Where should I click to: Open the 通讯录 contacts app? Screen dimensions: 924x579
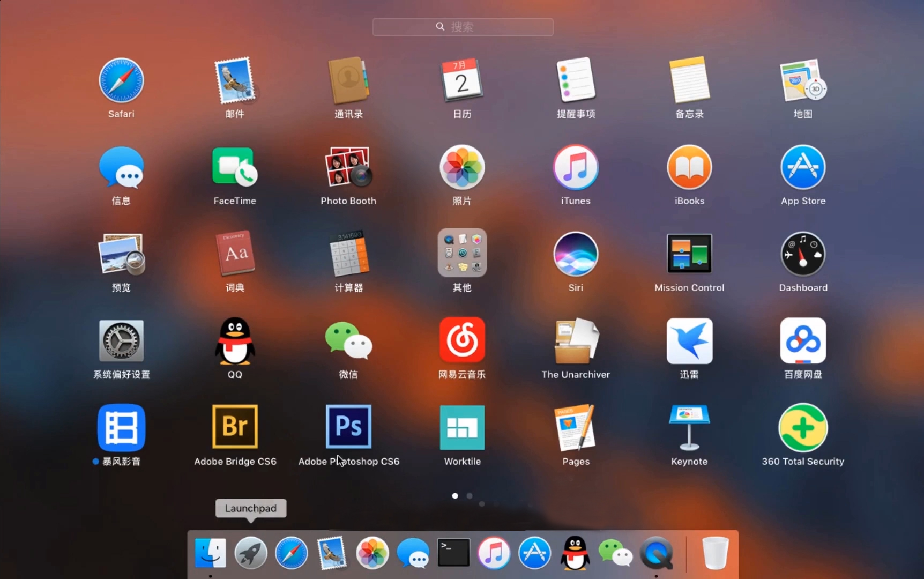[349, 80]
